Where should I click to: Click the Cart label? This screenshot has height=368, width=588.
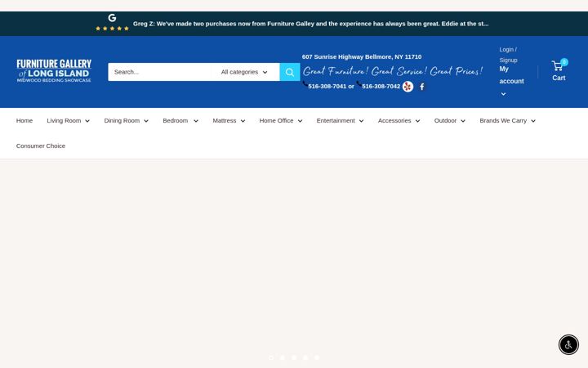tap(559, 78)
